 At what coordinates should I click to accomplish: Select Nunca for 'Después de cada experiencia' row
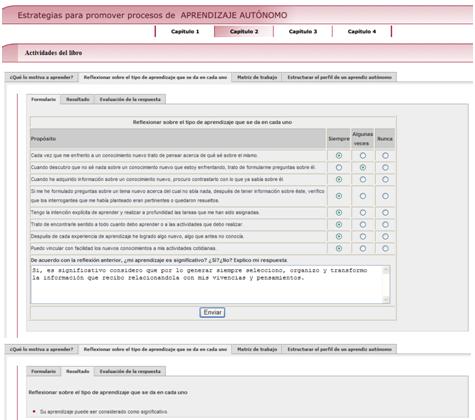pos(385,236)
